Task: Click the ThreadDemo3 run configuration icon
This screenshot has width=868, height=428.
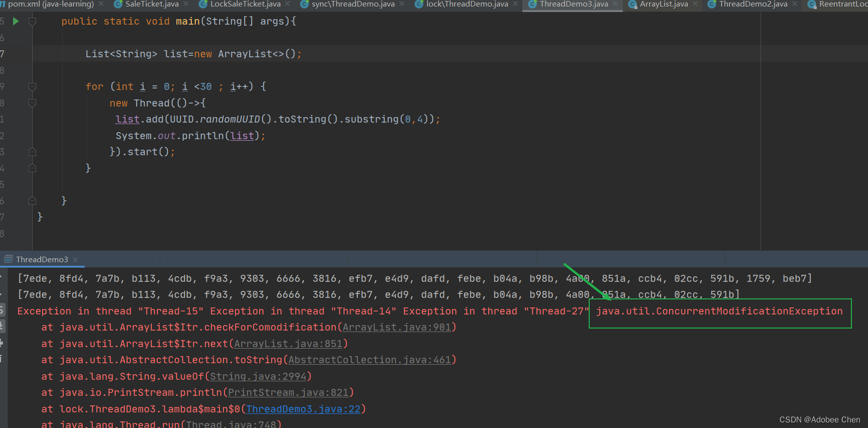Action: [x=9, y=259]
